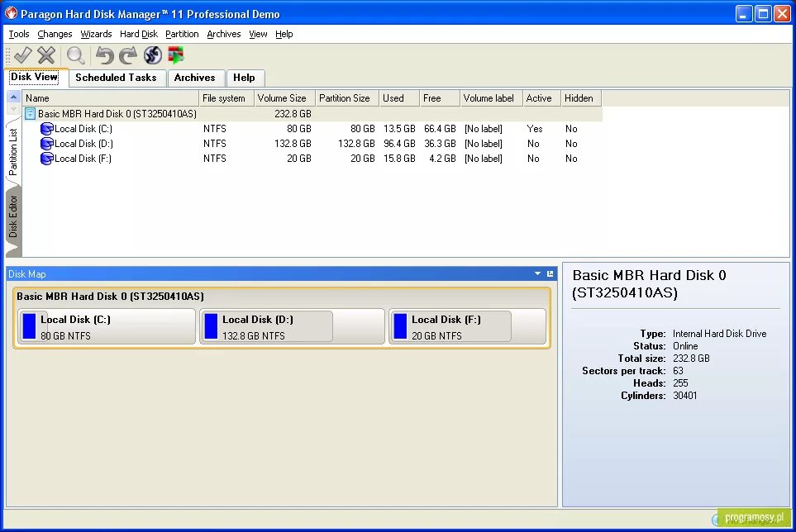Open the Wizards menu
Image resolution: width=796 pixels, height=532 pixels.
96,34
